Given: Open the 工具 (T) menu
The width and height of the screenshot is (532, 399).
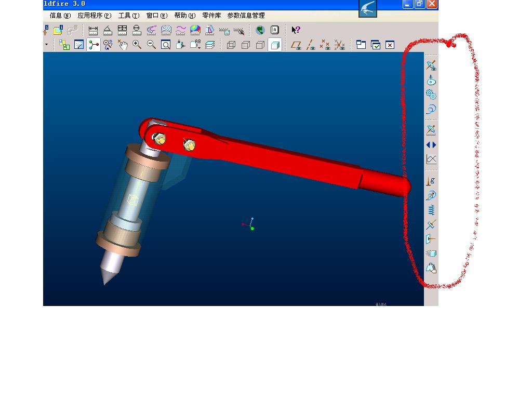Looking at the screenshot, I should 129,16.
